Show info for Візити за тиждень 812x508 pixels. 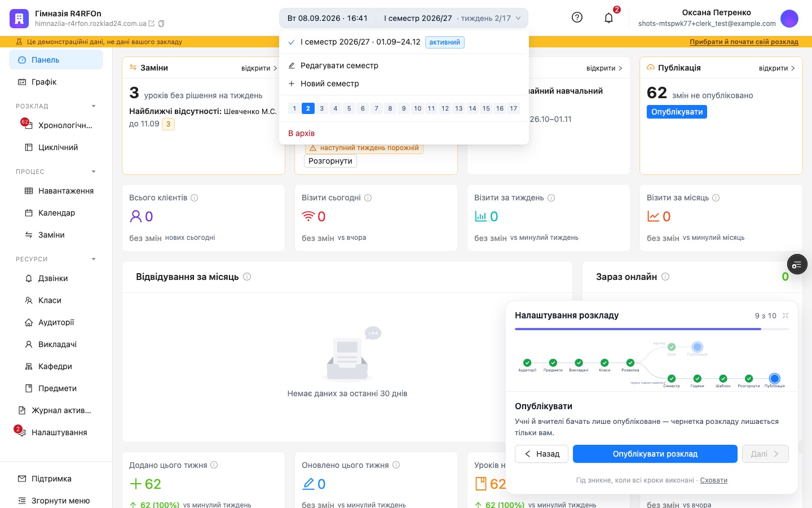551,198
